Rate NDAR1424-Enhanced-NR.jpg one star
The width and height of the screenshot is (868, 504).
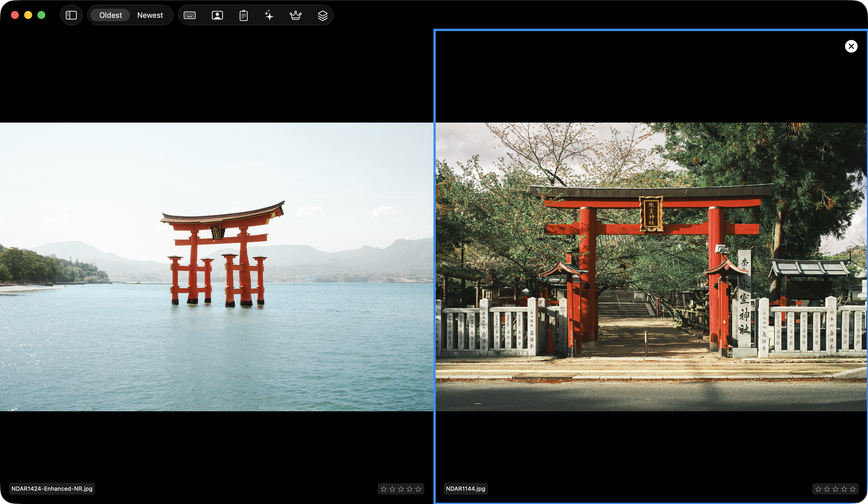pyautogui.click(x=384, y=489)
